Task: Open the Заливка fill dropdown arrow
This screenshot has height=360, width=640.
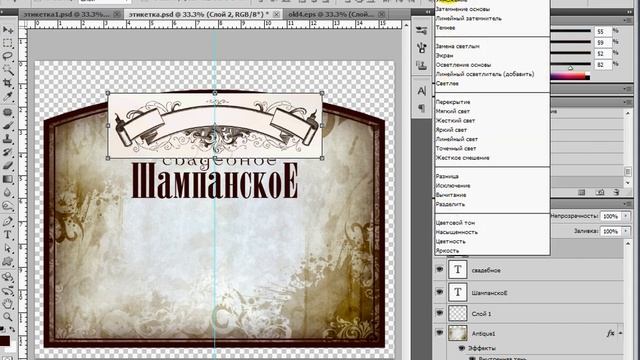Action: 626,231
